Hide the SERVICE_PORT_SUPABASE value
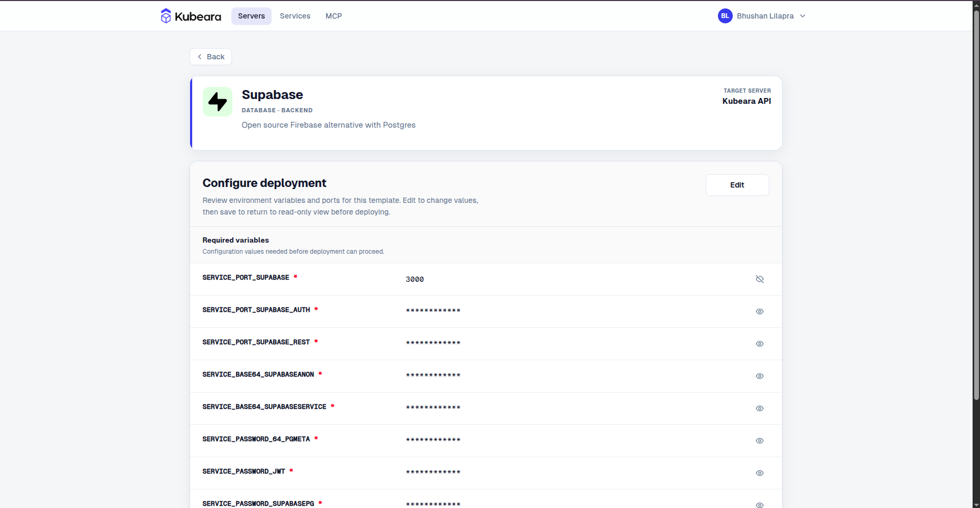This screenshot has width=980, height=508. click(760, 279)
